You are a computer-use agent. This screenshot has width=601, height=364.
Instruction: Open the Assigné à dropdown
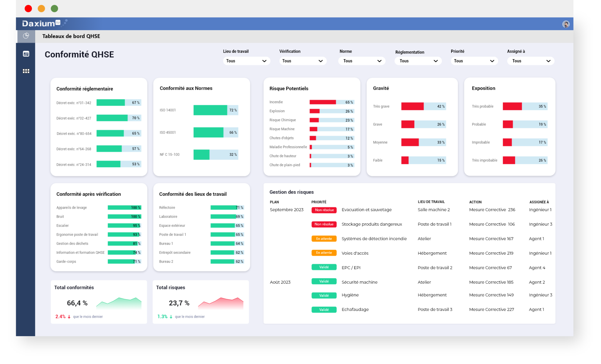click(531, 61)
